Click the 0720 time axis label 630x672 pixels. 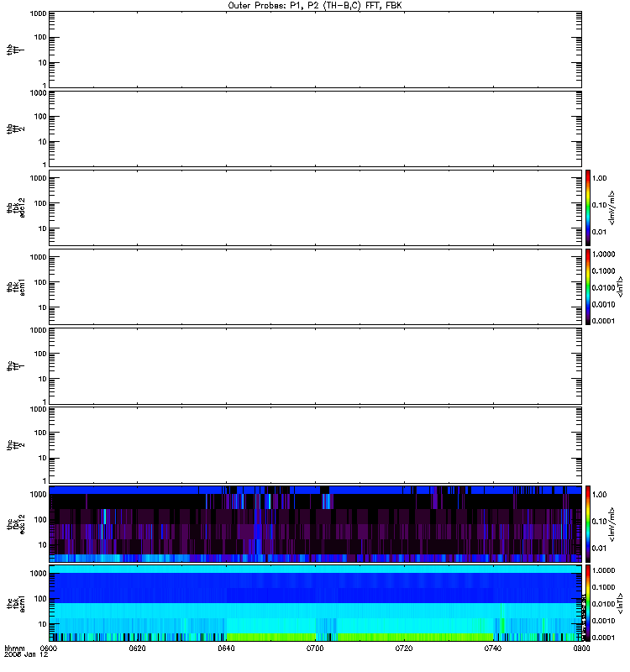coord(404,648)
